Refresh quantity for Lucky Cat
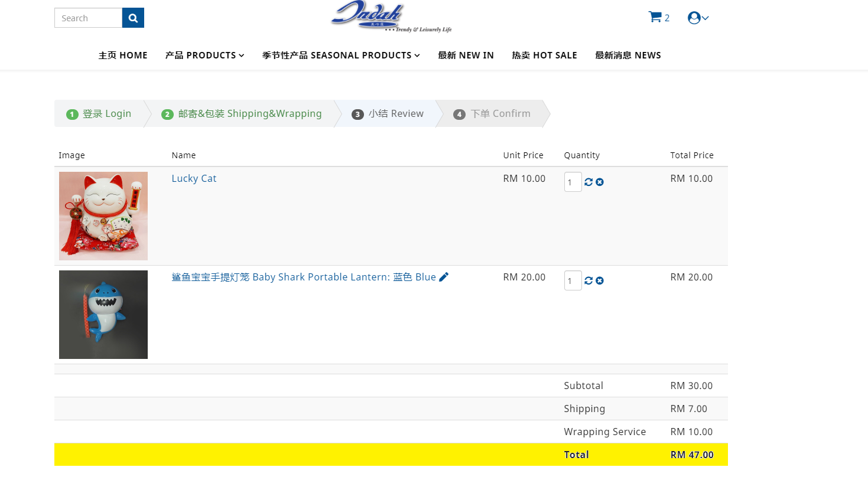This screenshot has height=490, width=868. pyautogui.click(x=589, y=182)
